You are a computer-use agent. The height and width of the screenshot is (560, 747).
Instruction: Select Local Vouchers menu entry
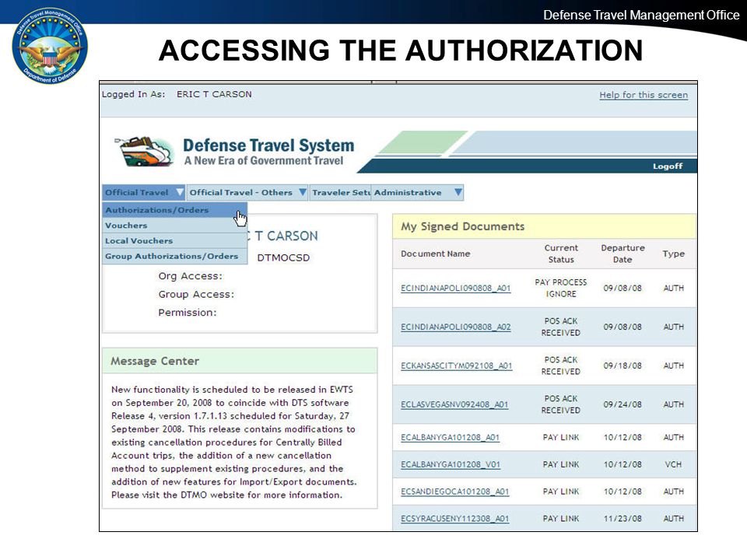coord(175,240)
